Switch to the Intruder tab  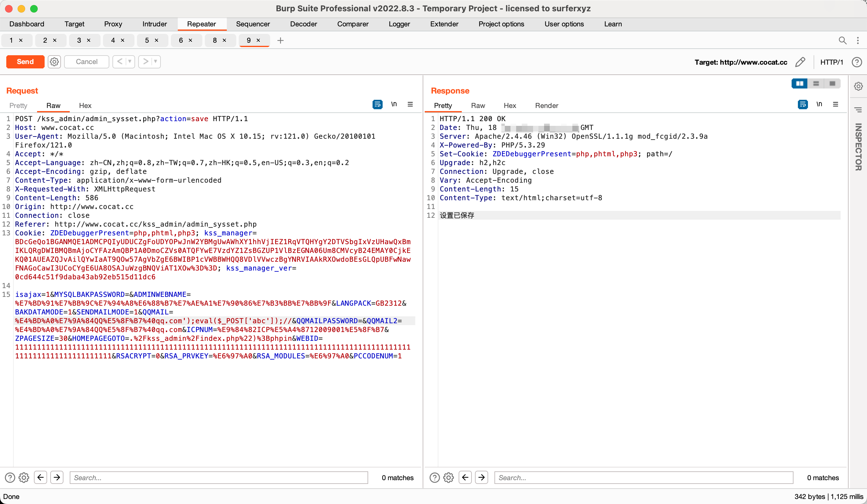tap(155, 24)
